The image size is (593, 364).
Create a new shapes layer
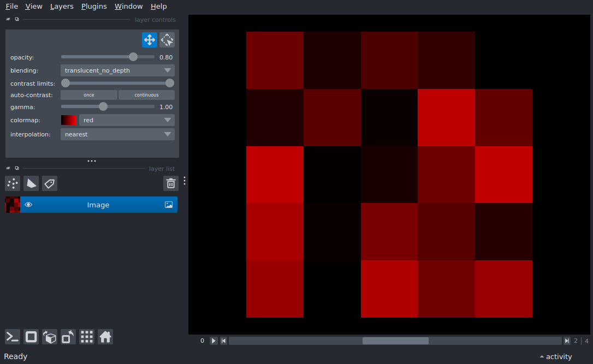click(31, 183)
